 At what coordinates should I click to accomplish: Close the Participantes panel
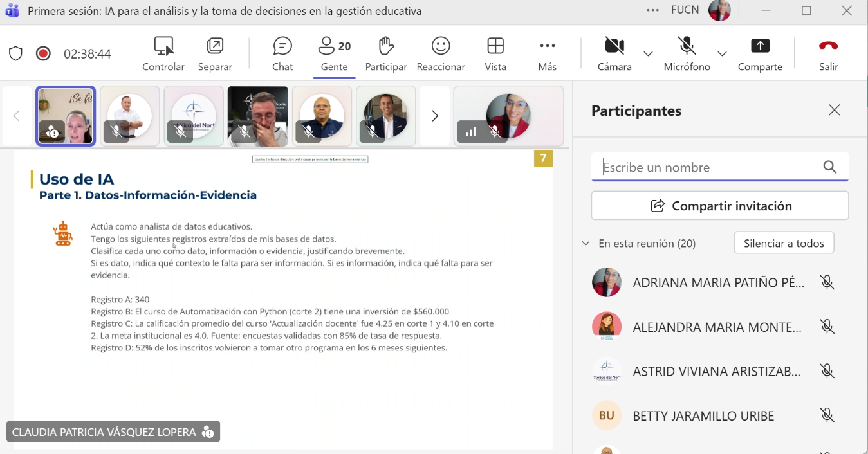(835, 110)
